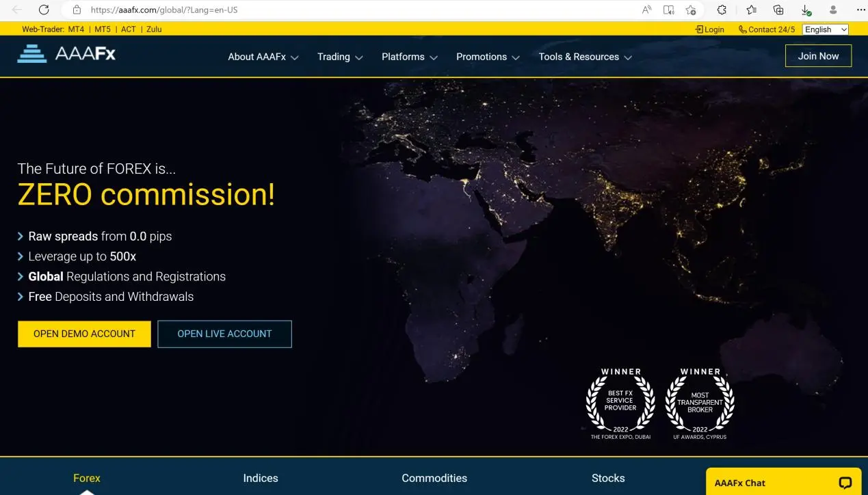Click 'The Future of FOREX is...' text
Image resolution: width=868 pixels, height=495 pixels.
click(96, 168)
